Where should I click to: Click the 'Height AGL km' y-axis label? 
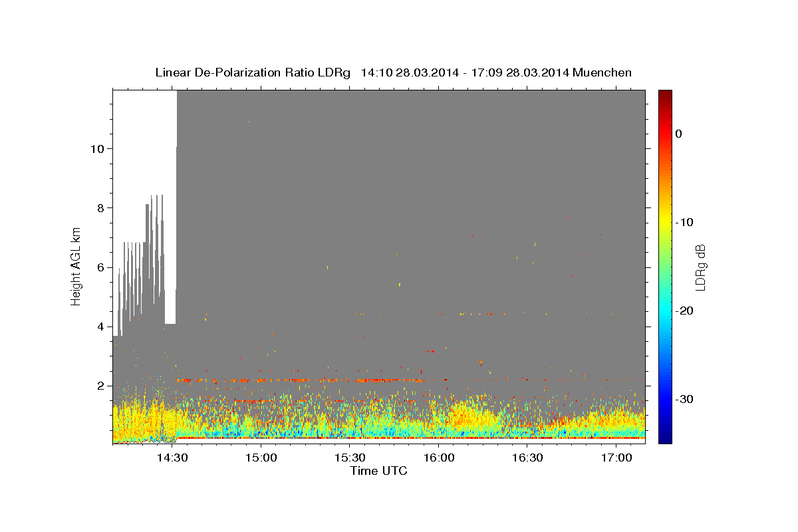pyautogui.click(x=76, y=267)
